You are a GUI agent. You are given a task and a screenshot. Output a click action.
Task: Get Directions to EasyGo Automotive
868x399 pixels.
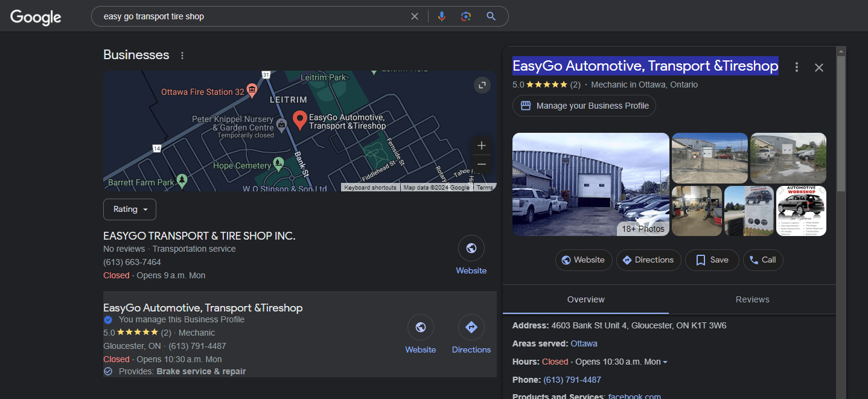(x=648, y=260)
